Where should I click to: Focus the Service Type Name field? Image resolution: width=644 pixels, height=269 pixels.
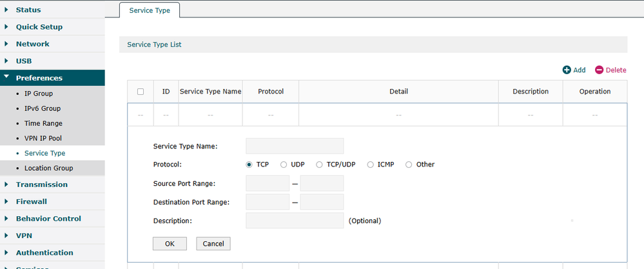(x=295, y=146)
